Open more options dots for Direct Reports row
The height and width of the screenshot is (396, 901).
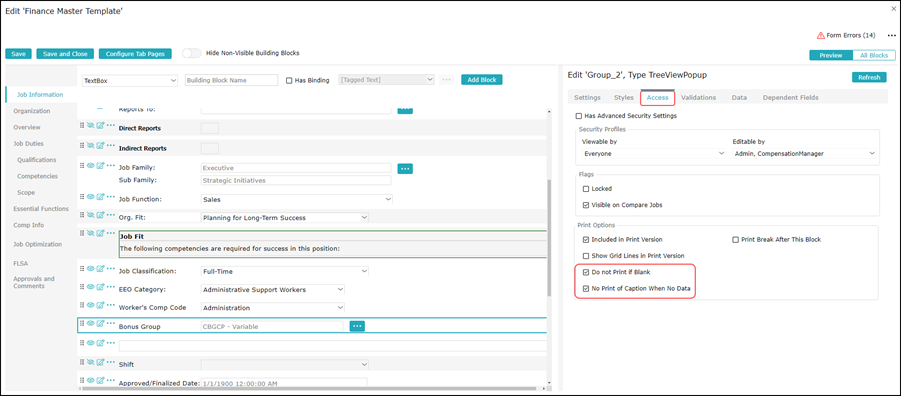[x=110, y=125]
